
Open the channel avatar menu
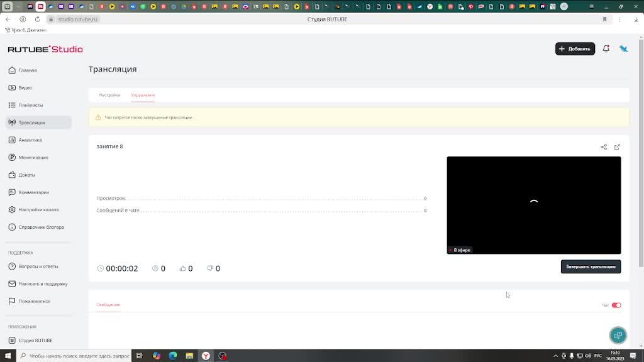pyautogui.click(x=623, y=49)
